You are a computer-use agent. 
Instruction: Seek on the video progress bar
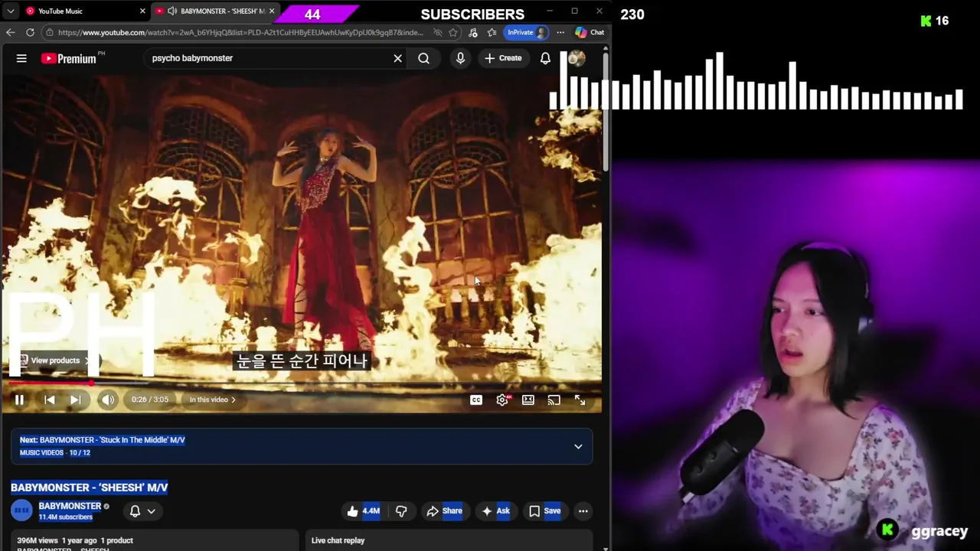pyautogui.click(x=302, y=383)
